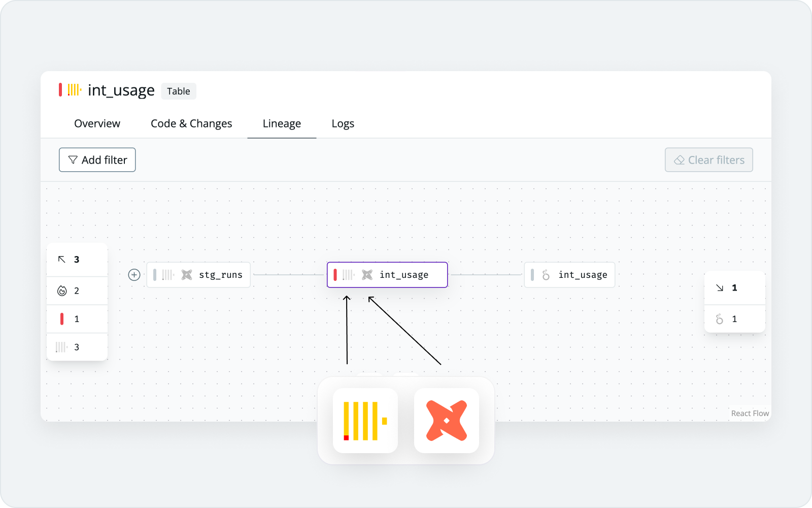This screenshot has height=508, width=812.
Task: Click the yellow striped icon beside int_usage title
Action: click(75, 90)
